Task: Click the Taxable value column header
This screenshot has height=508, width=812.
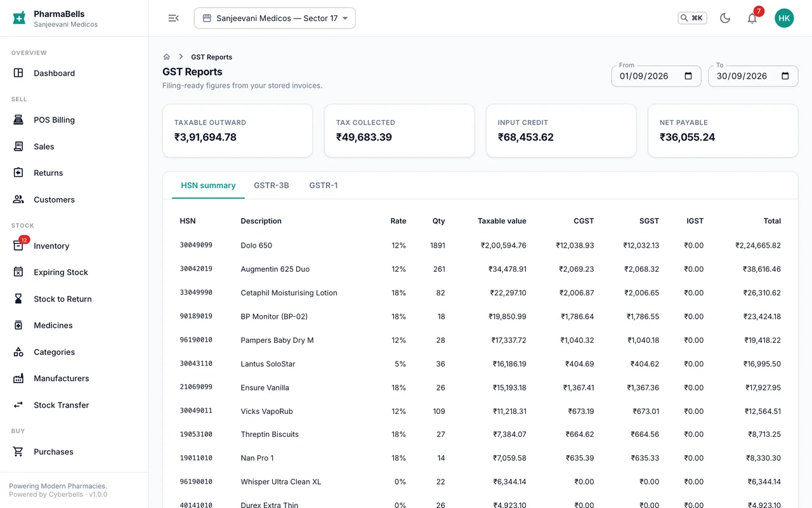Action: tap(502, 221)
